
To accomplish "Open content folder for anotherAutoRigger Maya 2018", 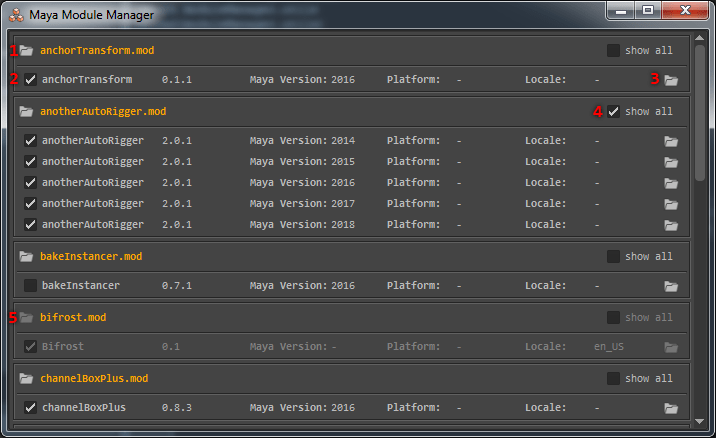I will click(x=671, y=225).
